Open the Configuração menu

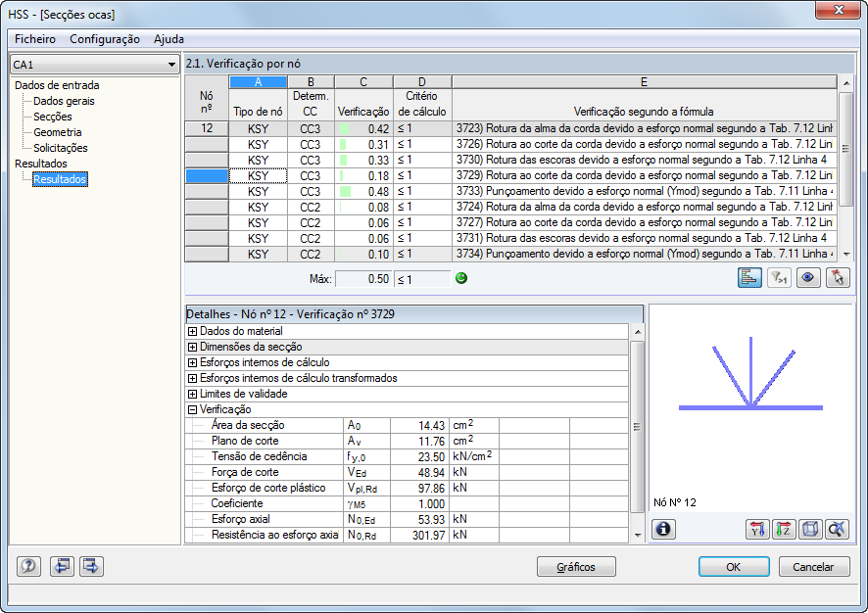[x=105, y=39]
